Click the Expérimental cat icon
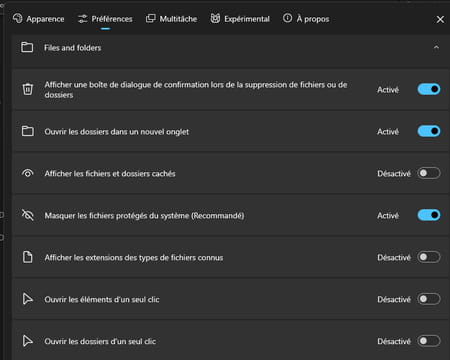Screen dimensions: 450x360 click(215, 19)
